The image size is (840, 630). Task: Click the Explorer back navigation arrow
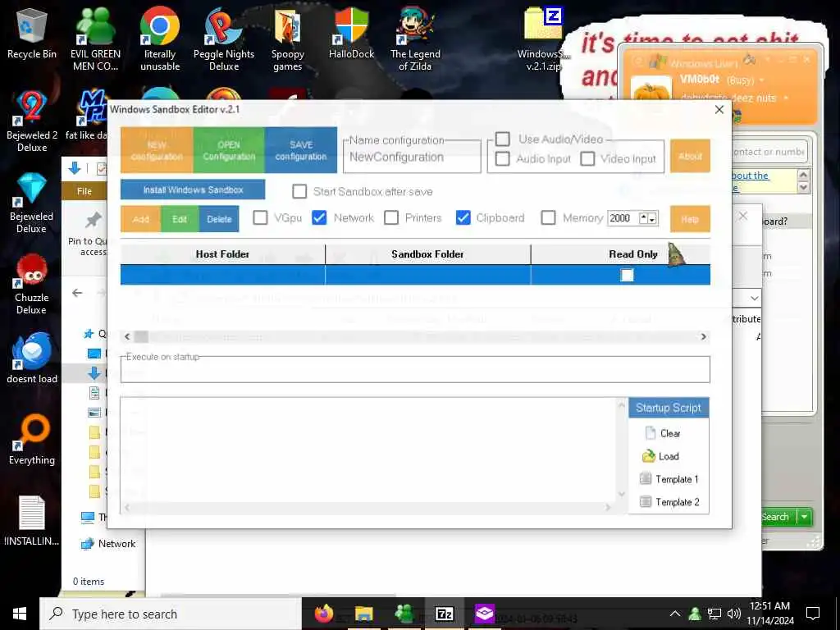coord(77,293)
